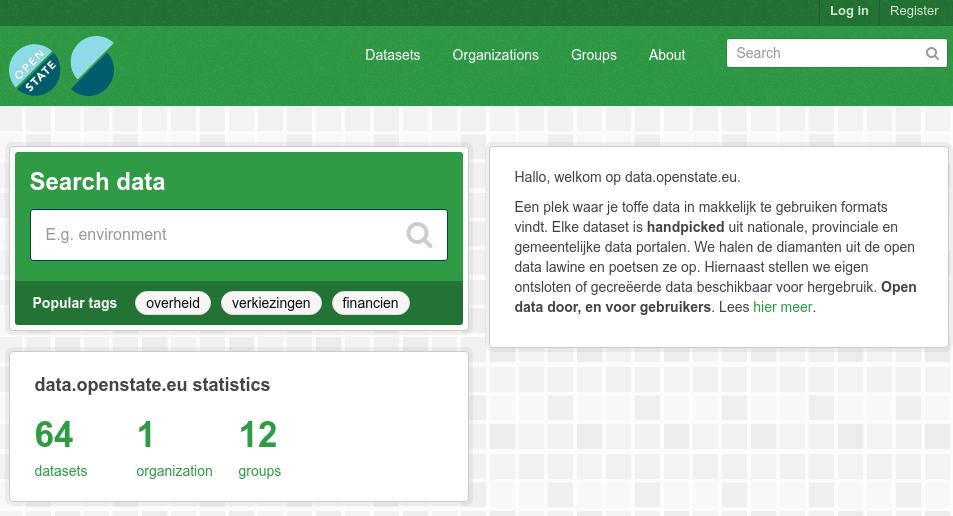Select the 'financien' popular tag

pos(370,303)
